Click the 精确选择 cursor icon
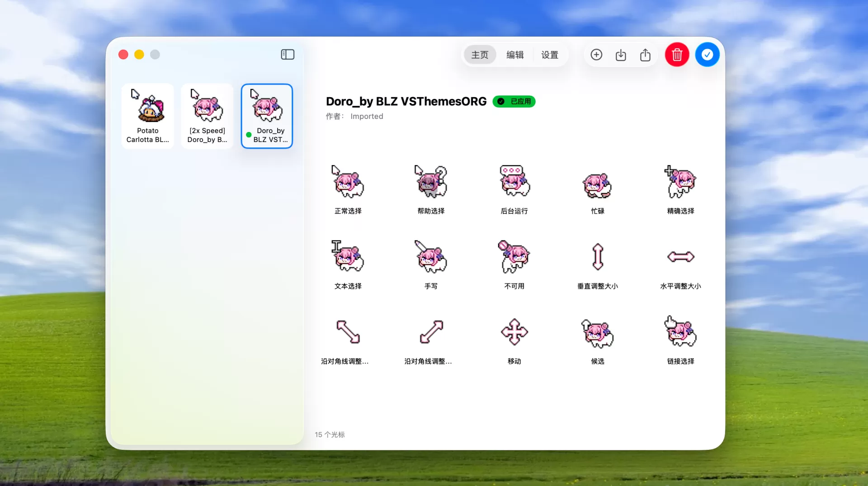 (680, 182)
